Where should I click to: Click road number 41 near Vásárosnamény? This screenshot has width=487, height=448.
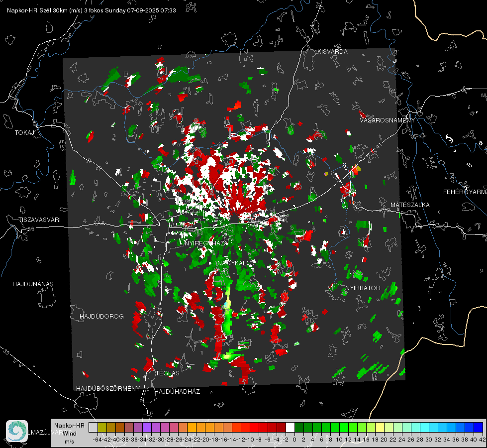tap(378, 145)
